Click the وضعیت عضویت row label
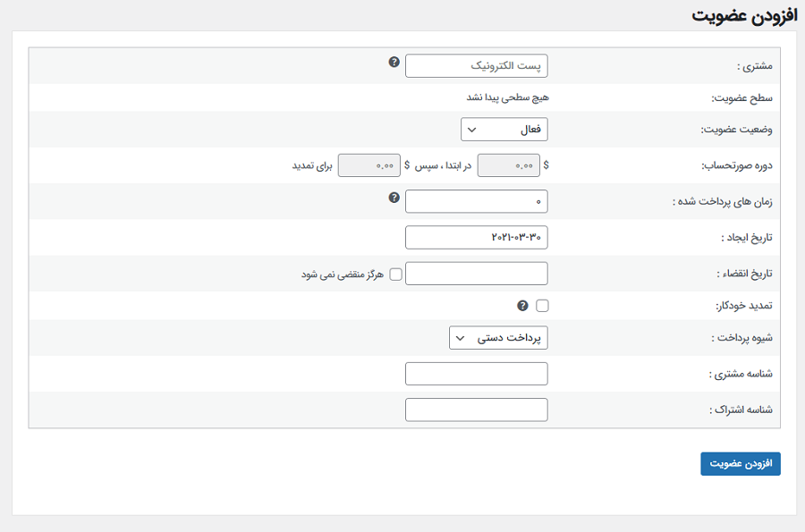The width and height of the screenshot is (805, 532). [x=739, y=131]
